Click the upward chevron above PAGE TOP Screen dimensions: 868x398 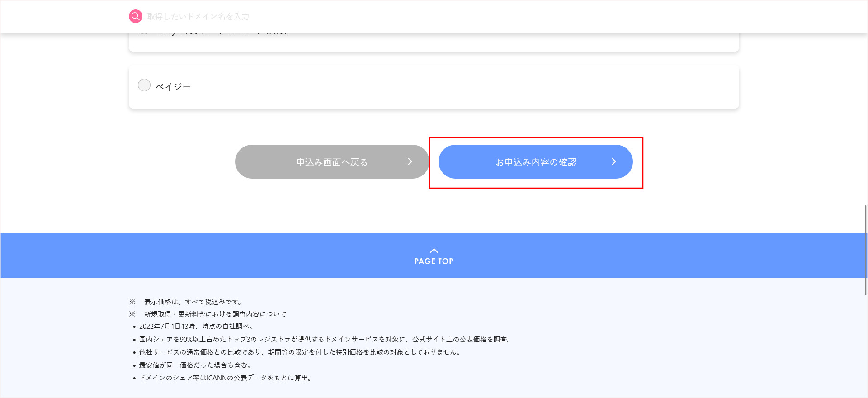[434, 251]
